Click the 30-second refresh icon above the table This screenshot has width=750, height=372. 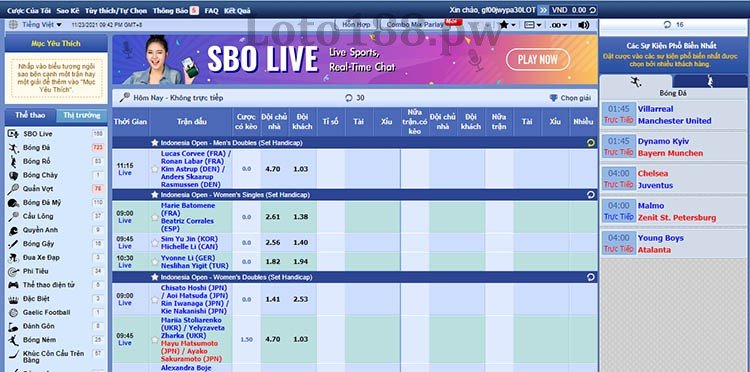click(x=349, y=98)
